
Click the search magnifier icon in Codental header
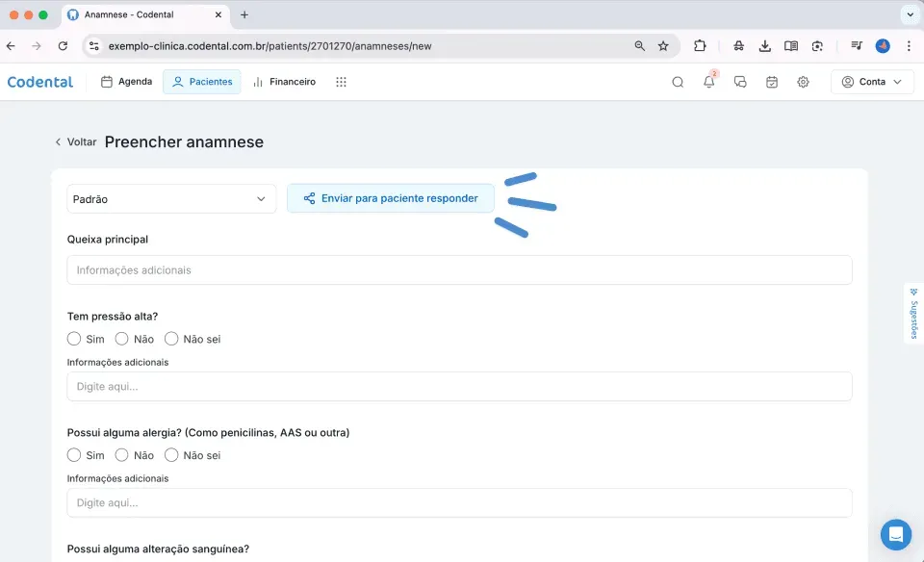[678, 82]
